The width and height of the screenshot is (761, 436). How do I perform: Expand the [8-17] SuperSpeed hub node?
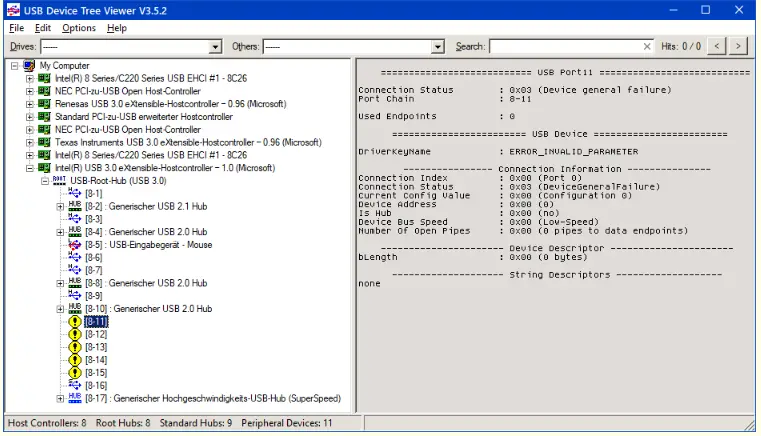click(60, 399)
